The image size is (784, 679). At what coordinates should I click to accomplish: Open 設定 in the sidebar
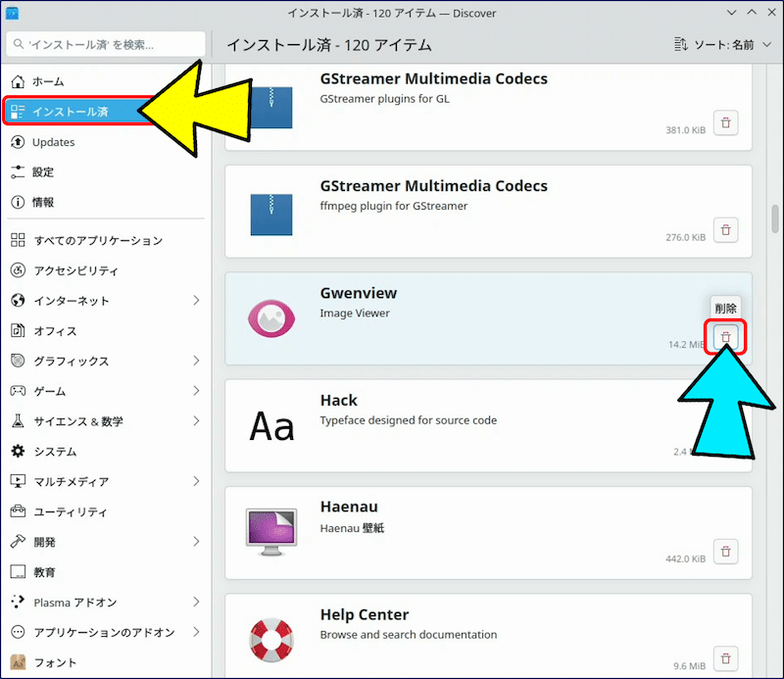43,172
